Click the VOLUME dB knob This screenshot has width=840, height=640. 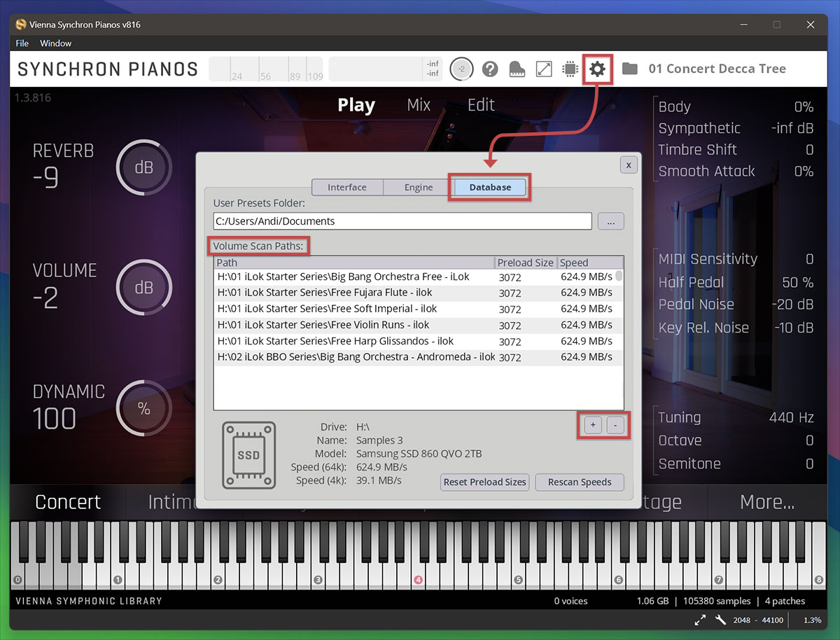coord(144,288)
